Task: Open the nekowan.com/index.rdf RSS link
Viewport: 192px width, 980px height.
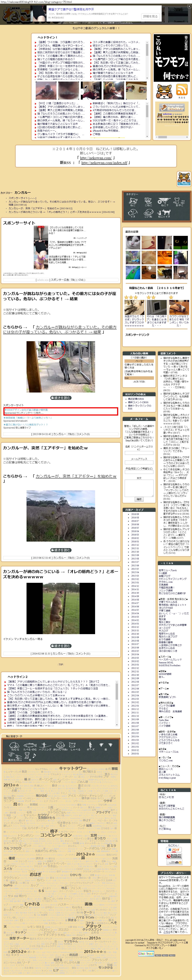Action: pyautogui.click(x=104, y=163)
